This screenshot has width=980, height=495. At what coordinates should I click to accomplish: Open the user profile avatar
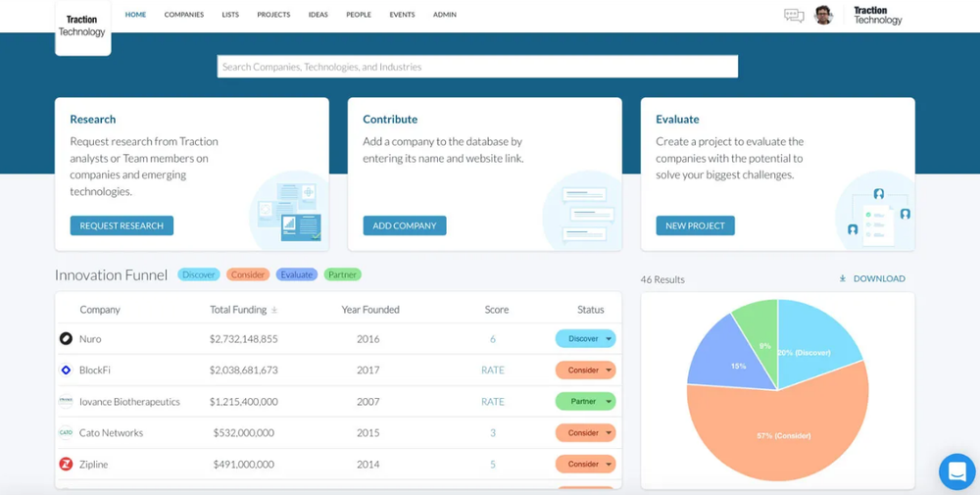[824, 15]
